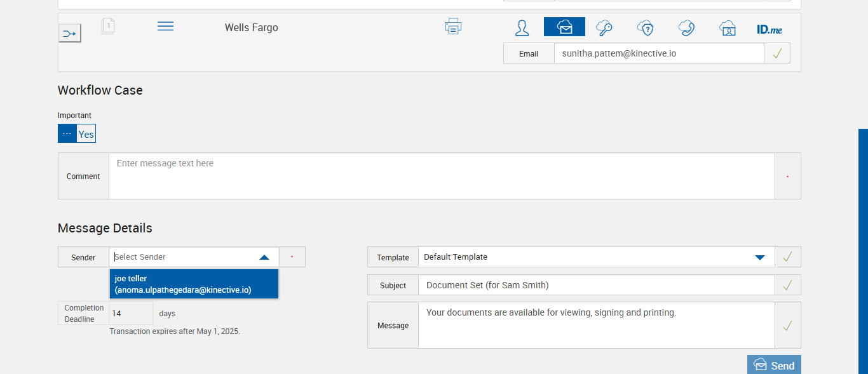Select the person profile icon
The width and height of the screenshot is (868, 374).
click(x=522, y=27)
